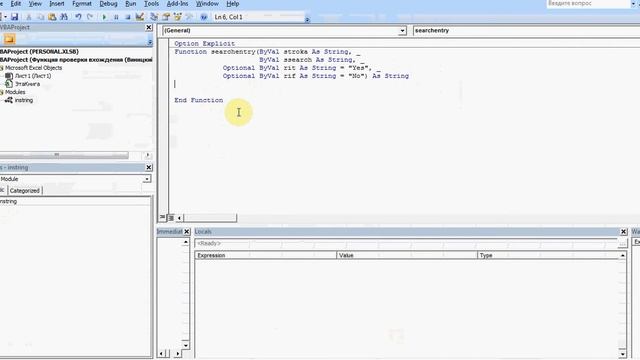Click the help search question input field
Screen dimensions: 640x360
pyautogui.click(x=588, y=3)
